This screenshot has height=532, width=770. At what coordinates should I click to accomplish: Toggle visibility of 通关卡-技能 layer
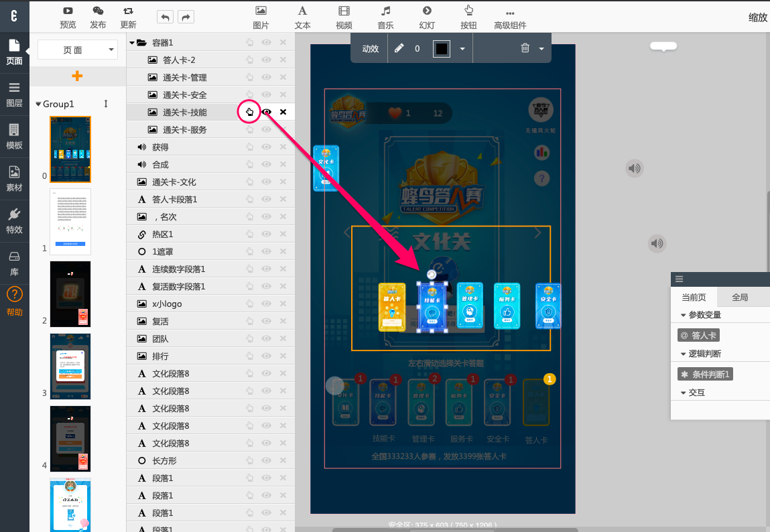point(267,112)
